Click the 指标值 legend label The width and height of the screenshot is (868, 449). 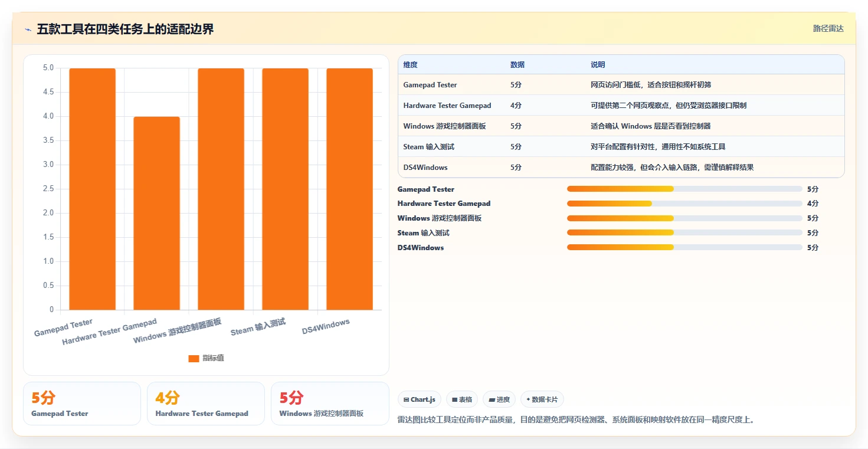[213, 358]
